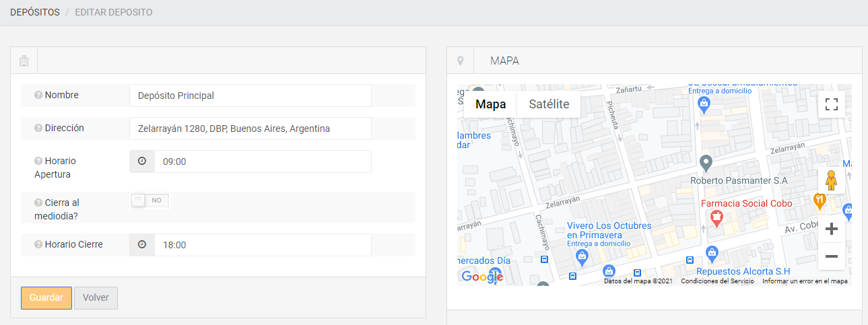Zoom out on the map

click(x=831, y=256)
